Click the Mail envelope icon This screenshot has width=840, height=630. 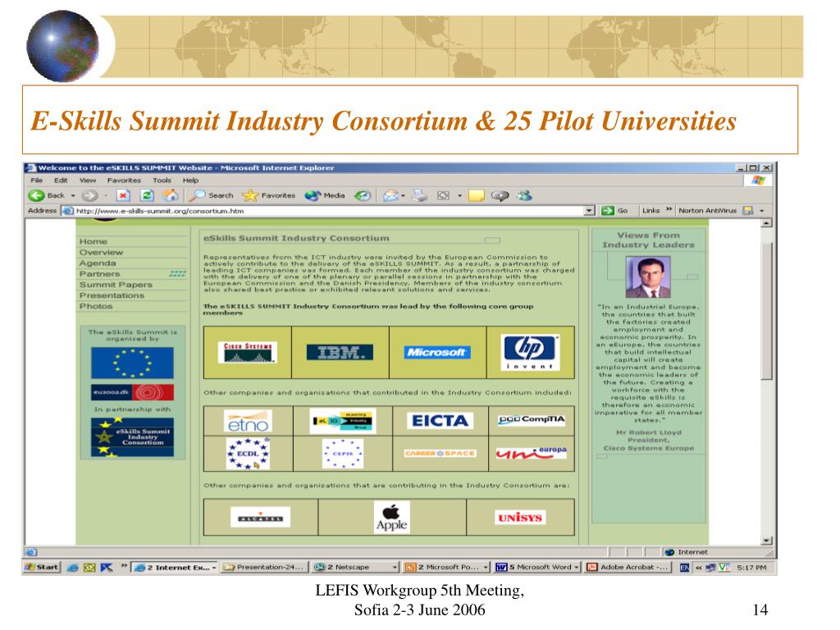(x=390, y=195)
